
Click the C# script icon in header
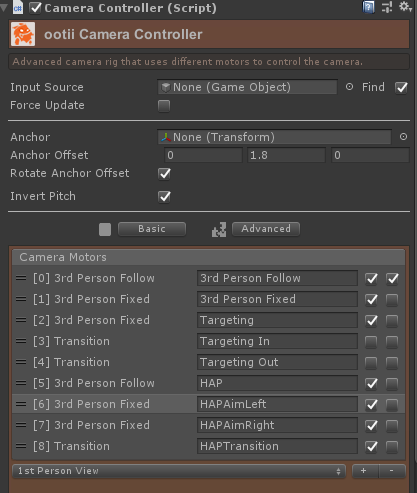[x=18, y=8]
